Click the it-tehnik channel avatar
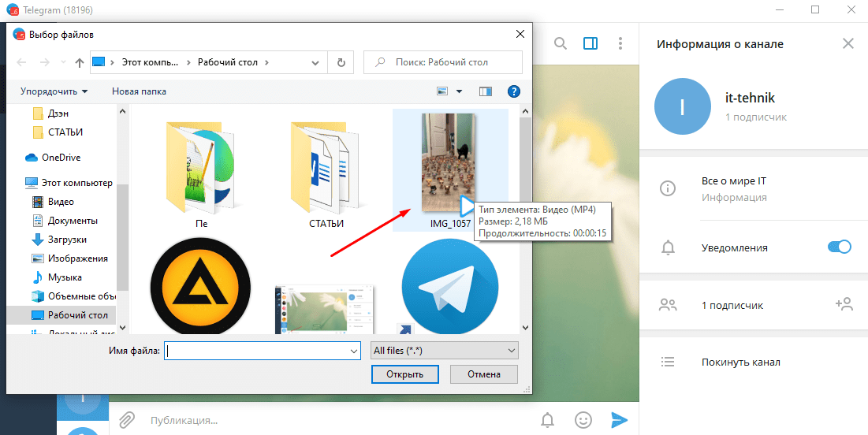The image size is (868, 435). [682, 106]
